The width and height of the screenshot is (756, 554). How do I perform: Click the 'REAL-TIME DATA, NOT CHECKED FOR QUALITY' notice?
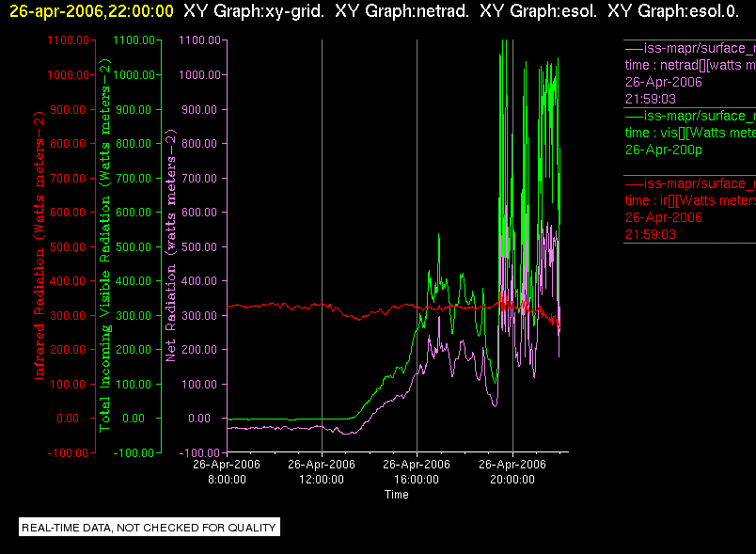point(149,528)
